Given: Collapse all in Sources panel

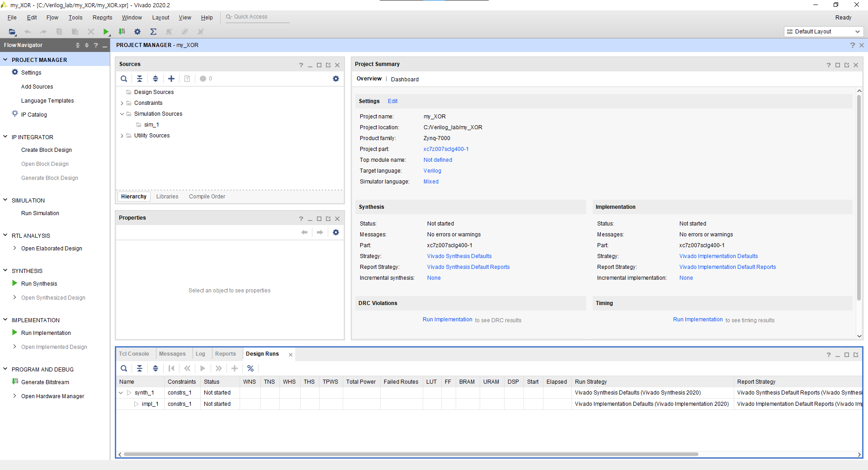Looking at the screenshot, I should click(x=140, y=79).
